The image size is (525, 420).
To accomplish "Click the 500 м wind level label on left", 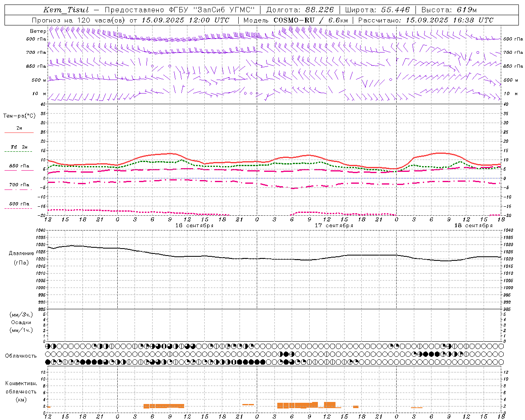I will [39, 80].
